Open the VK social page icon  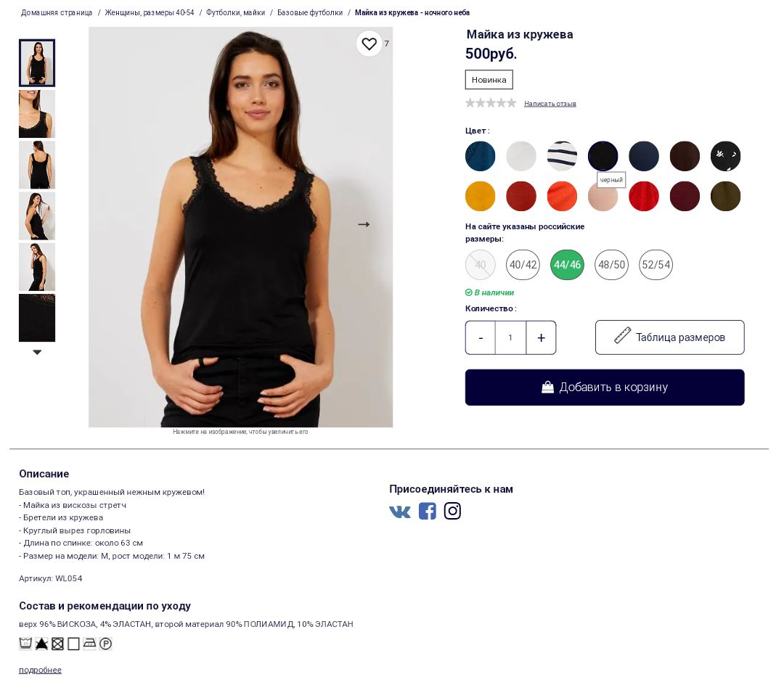point(399,511)
